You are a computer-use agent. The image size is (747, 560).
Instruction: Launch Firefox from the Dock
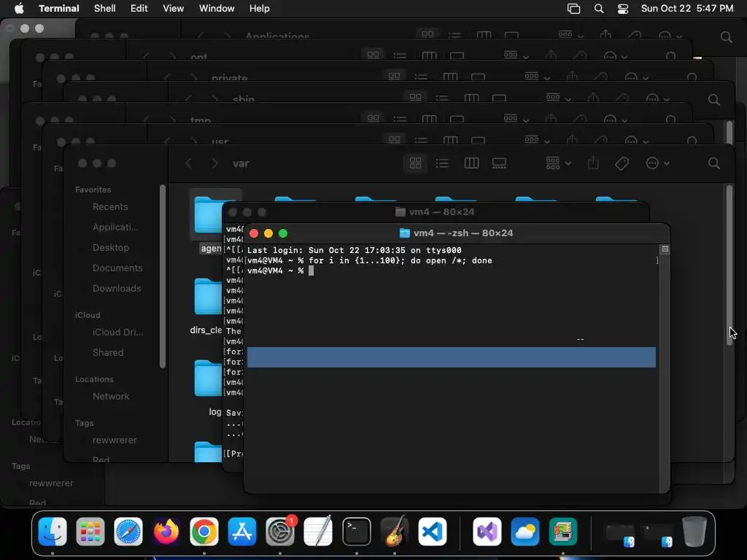pyautogui.click(x=166, y=532)
